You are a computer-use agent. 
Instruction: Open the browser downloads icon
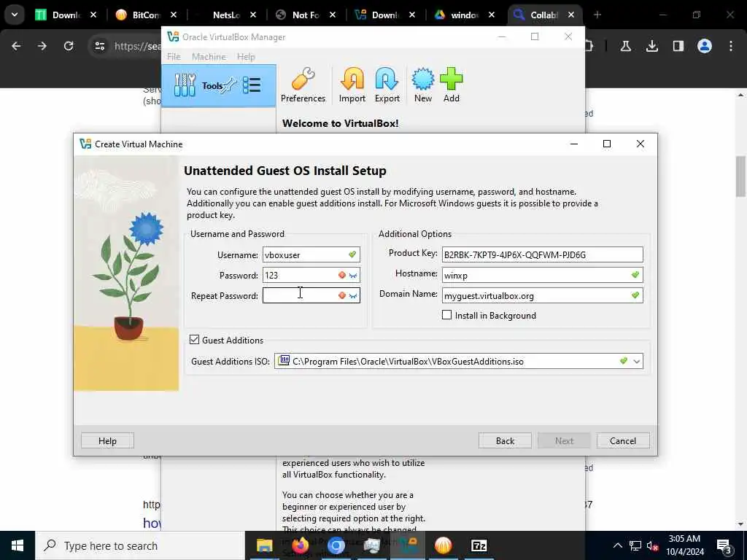pyautogui.click(x=651, y=46)
